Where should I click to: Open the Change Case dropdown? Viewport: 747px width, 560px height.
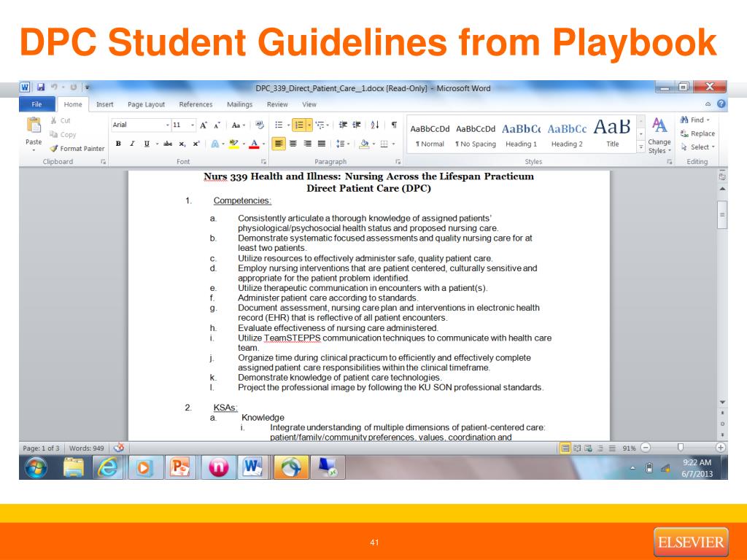239,125
